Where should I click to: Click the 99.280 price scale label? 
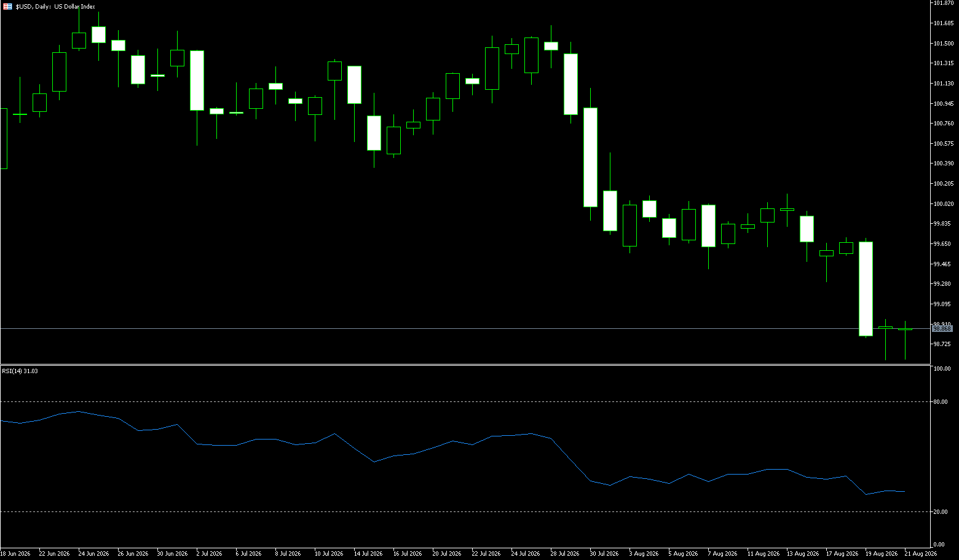(x=942, y=284)
